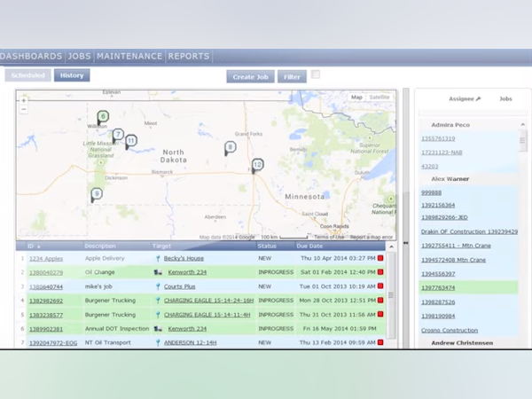Screen dimensions: 532x399
Task: Open job link 1392047972-EOG
Action: [53, 343]
